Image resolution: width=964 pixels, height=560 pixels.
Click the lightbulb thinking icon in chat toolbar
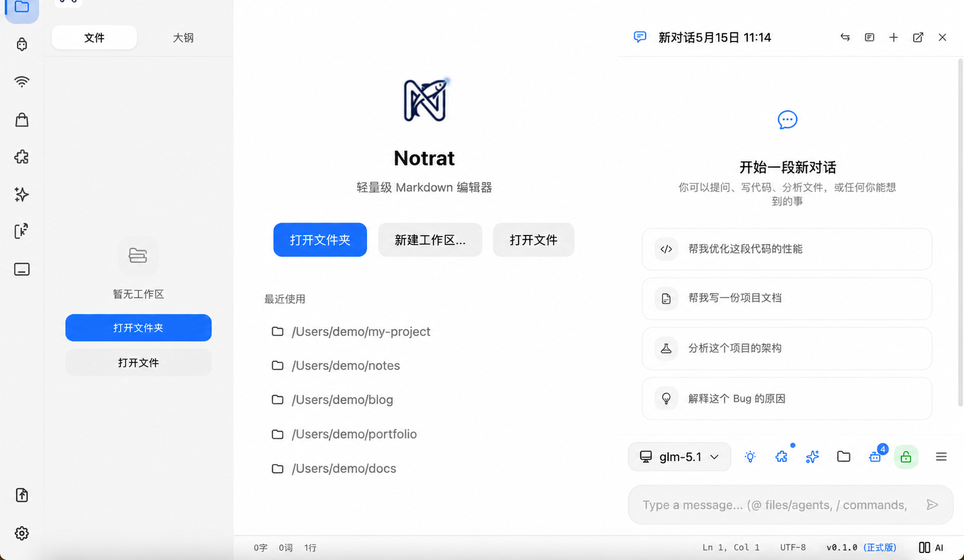(x=750, y=457)
